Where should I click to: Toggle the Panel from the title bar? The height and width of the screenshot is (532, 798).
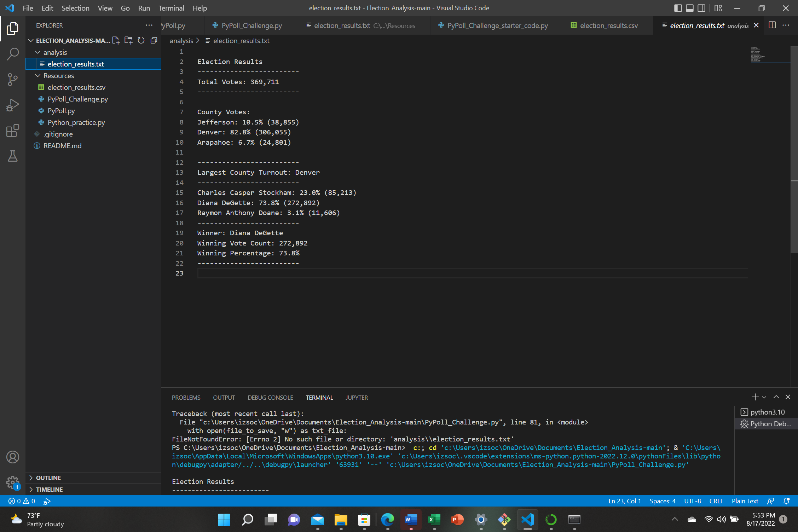pos(689,8)
